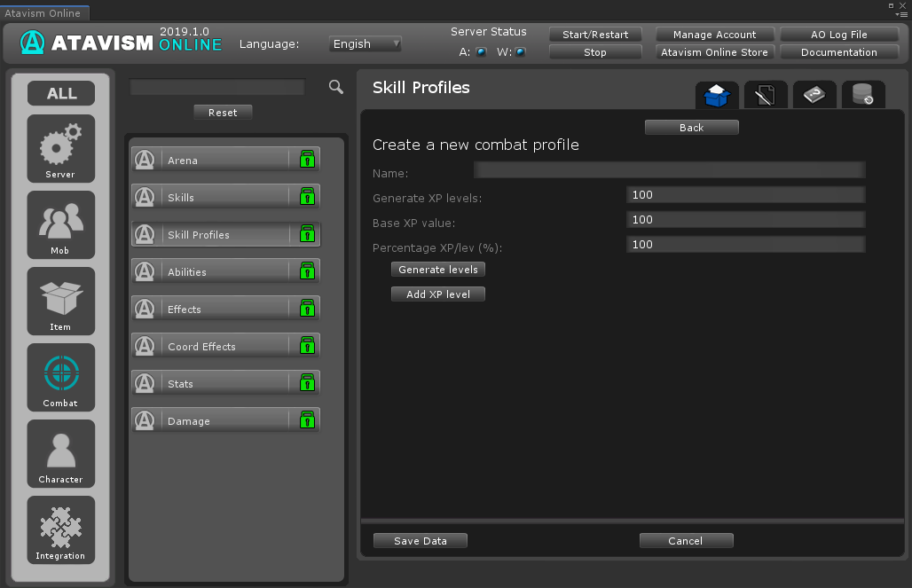Open the database restore icon tab
Viewport: 912px width, 588px height.
point(862,94)
